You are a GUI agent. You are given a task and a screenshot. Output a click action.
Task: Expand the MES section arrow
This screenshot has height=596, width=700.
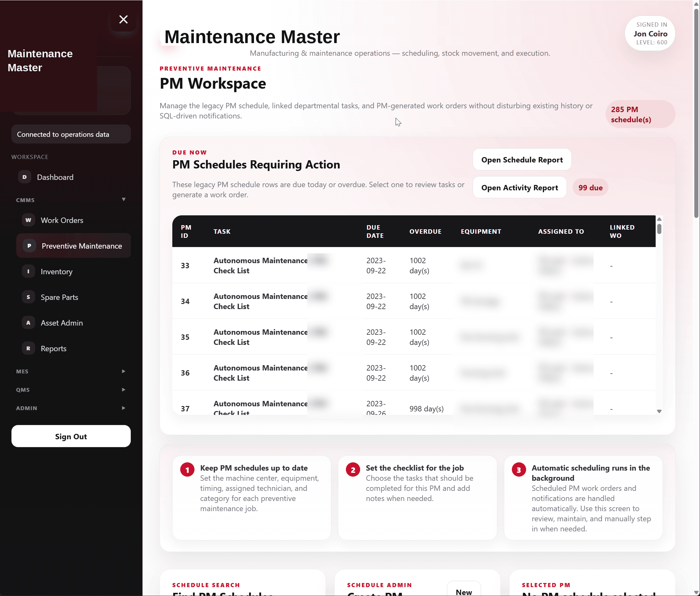click(x=124, y=371)
